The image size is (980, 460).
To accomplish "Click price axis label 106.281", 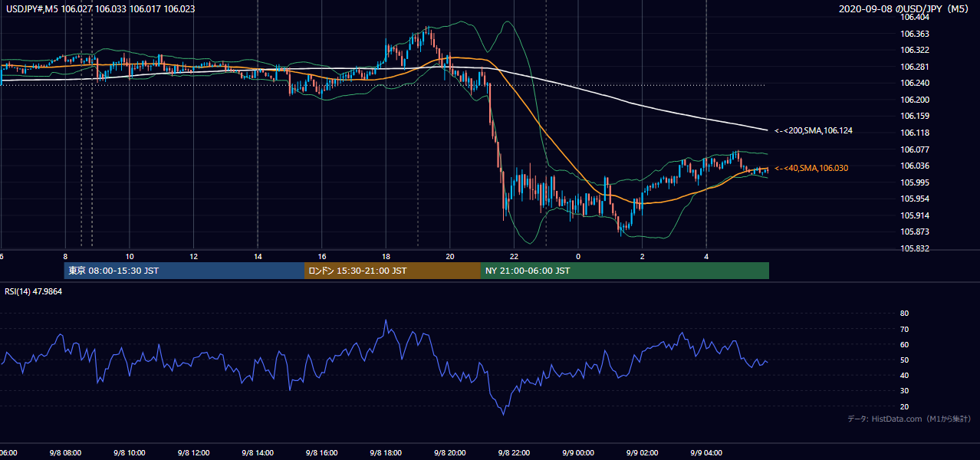I will point(915,67).
